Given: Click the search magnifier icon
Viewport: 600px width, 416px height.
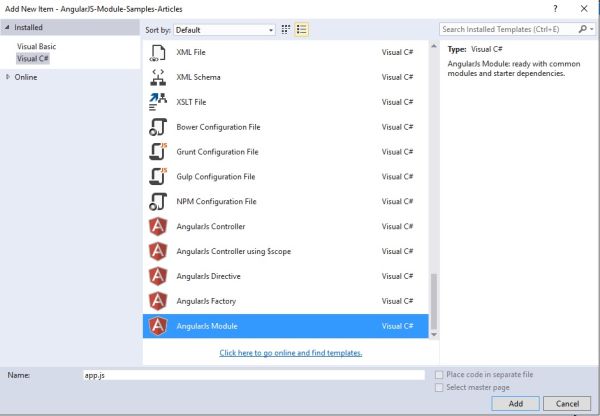Looking at the screenshot, I should click(582, 29).
